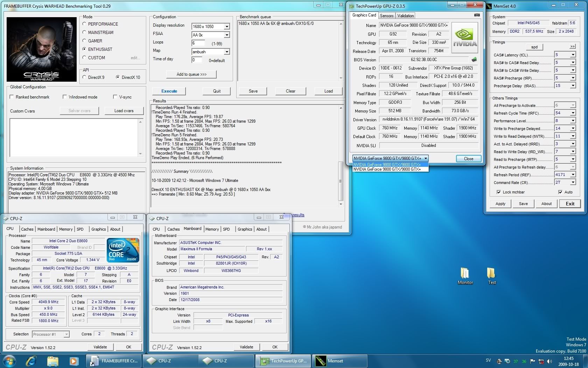This screenshot has height=368, width=588.
Task: Click the GPU-Z title bar icon
Action: click(351, 6)
